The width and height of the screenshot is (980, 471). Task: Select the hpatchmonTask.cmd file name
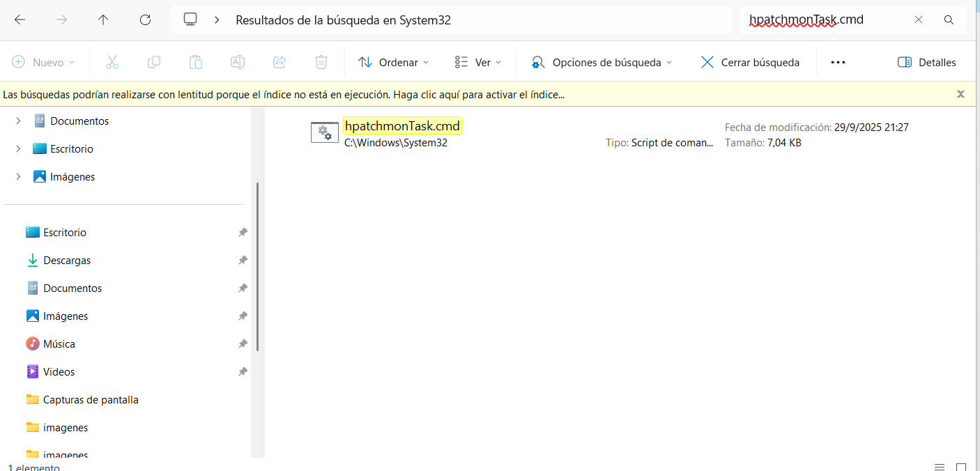[402, 127]
